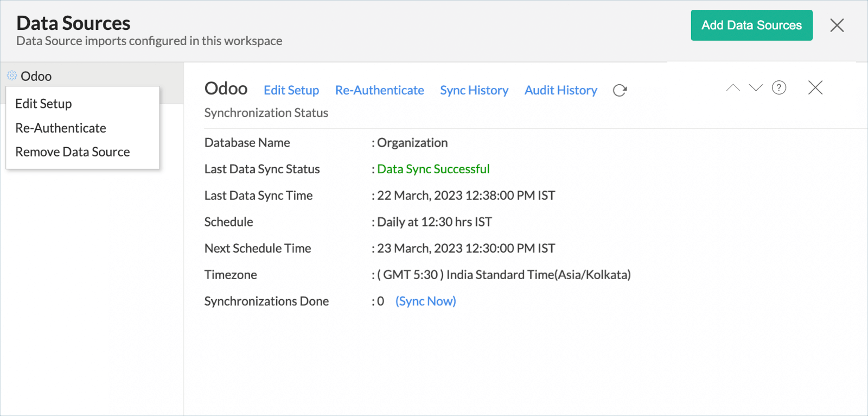
Task: Select the Odoo entry in left sidebar
Action: (36, 76)
